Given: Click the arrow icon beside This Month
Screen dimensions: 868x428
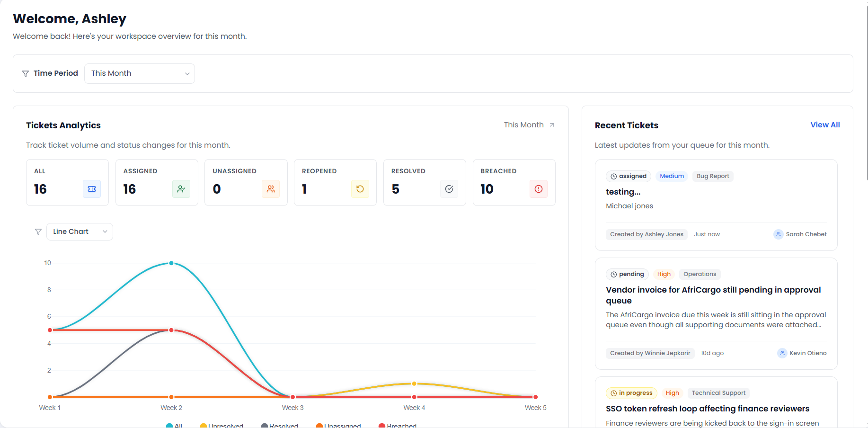Looking at the screenshot, I should (x=552, y=125).
